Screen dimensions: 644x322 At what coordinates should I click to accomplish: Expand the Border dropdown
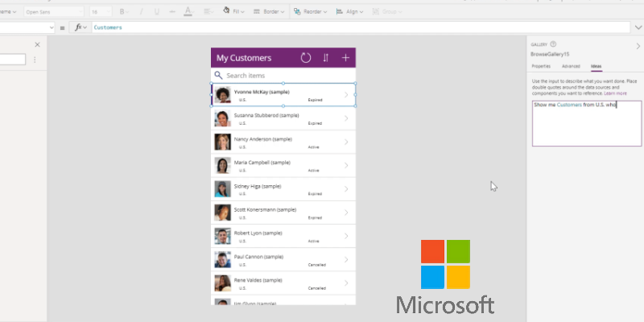click(270, 12)
